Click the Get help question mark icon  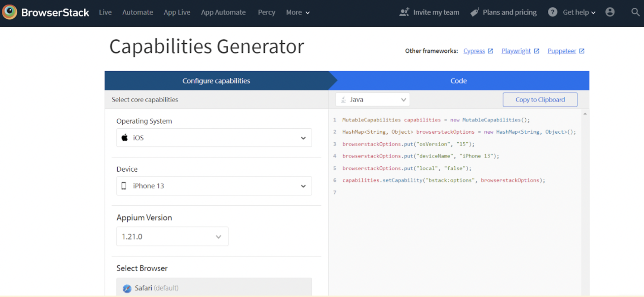552,12
